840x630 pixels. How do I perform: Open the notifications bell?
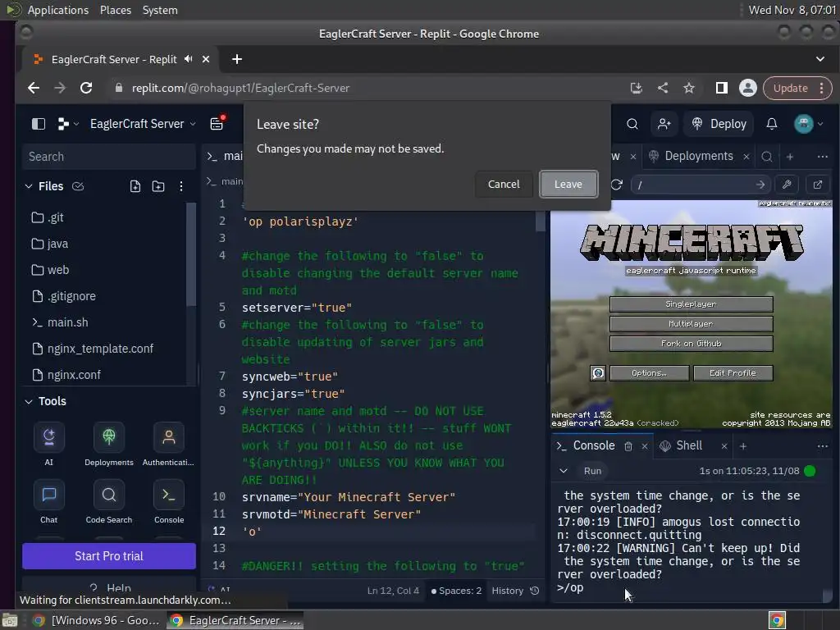tap(771, 124)
